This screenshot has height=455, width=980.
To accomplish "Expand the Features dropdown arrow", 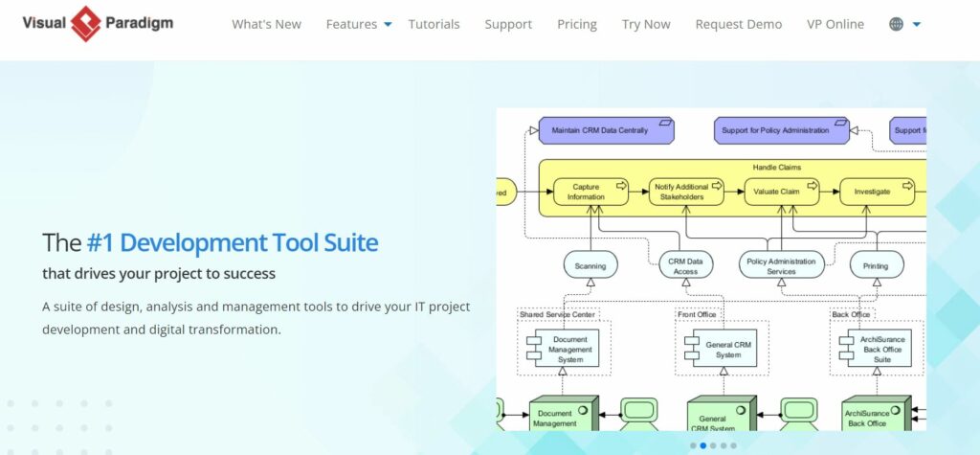I will point(388,24).
